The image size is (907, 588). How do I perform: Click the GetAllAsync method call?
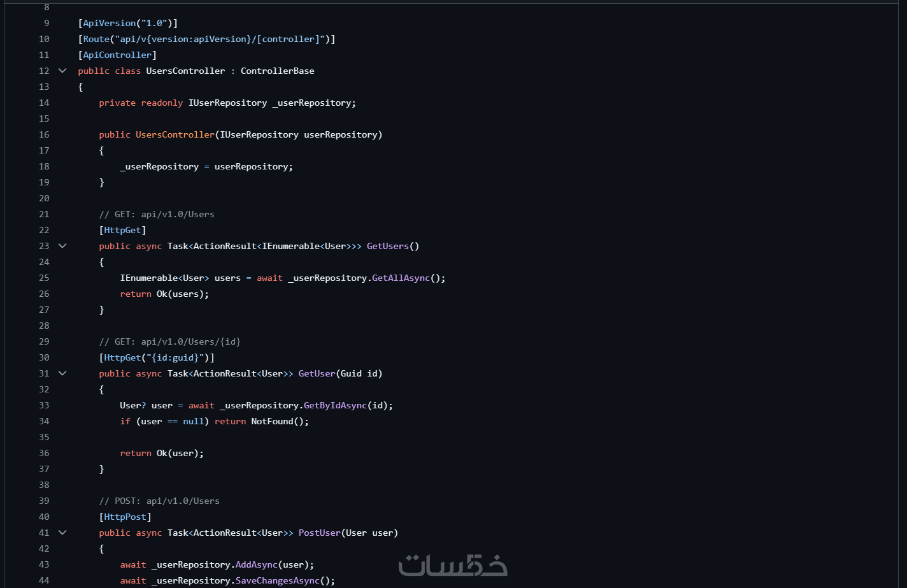401,278
